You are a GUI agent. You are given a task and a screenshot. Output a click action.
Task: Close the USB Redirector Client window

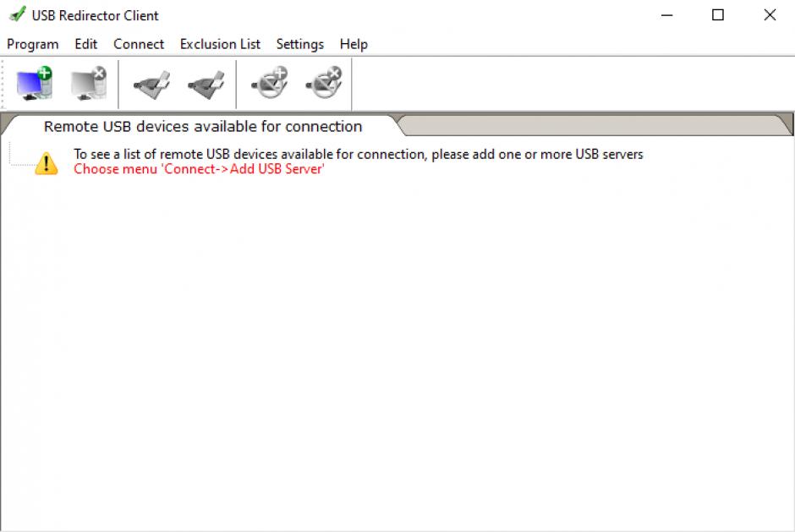770,15
